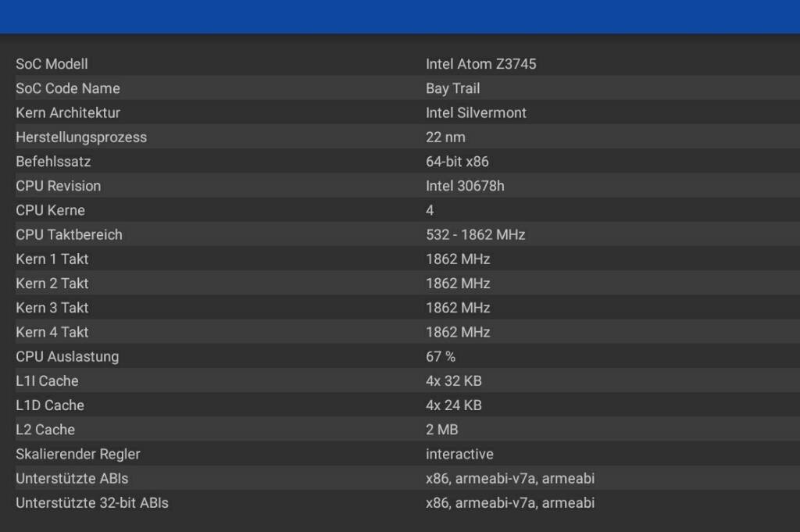Image resolution: width=800 pixels, height=532 pixels.
Task: Click the '4x 24 KB' value
Action: coord(454,405)
